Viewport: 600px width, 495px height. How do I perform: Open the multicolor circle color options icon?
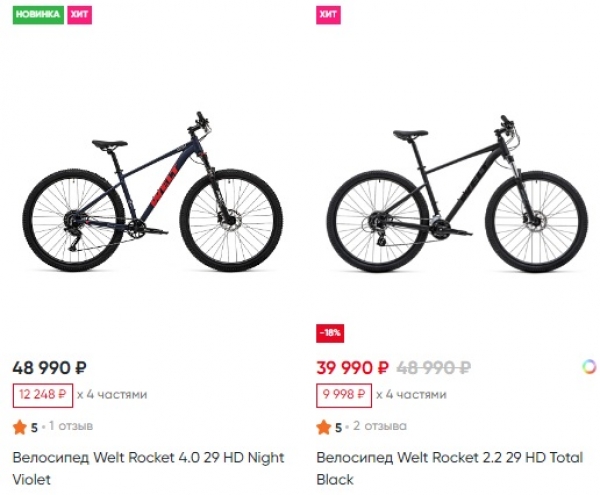point(589,367)
